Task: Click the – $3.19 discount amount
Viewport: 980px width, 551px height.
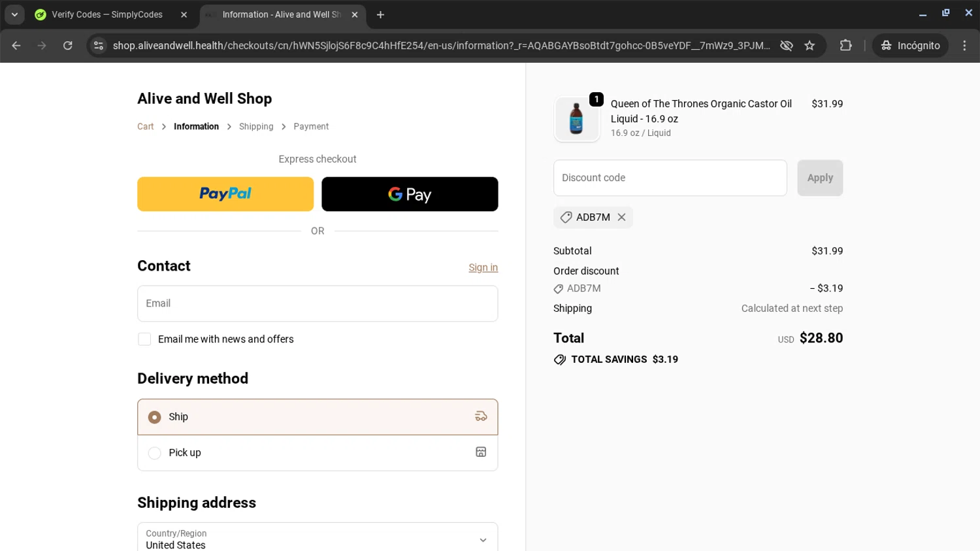Action: point(826,288)
